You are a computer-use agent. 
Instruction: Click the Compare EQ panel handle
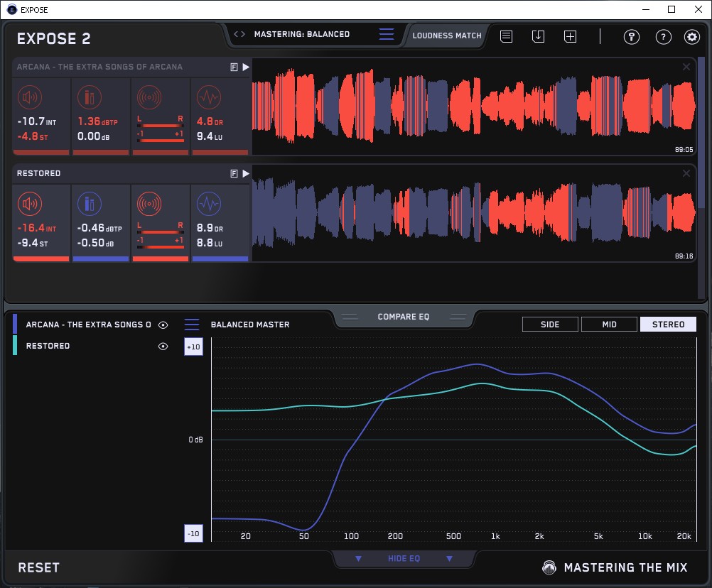(404, 317)
